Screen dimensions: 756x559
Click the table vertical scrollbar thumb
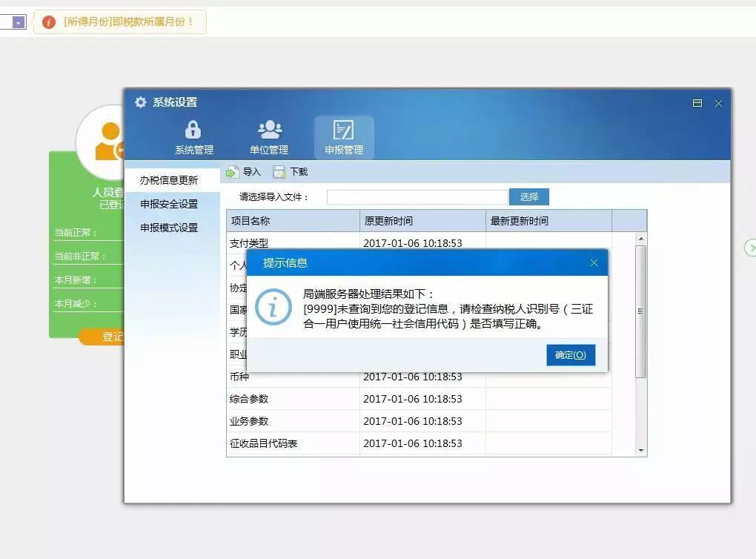click(x=641, y=311)
